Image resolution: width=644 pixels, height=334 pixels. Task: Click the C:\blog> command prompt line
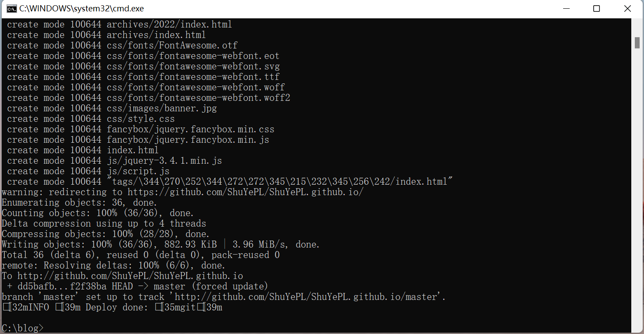click(x=23, y=328)
